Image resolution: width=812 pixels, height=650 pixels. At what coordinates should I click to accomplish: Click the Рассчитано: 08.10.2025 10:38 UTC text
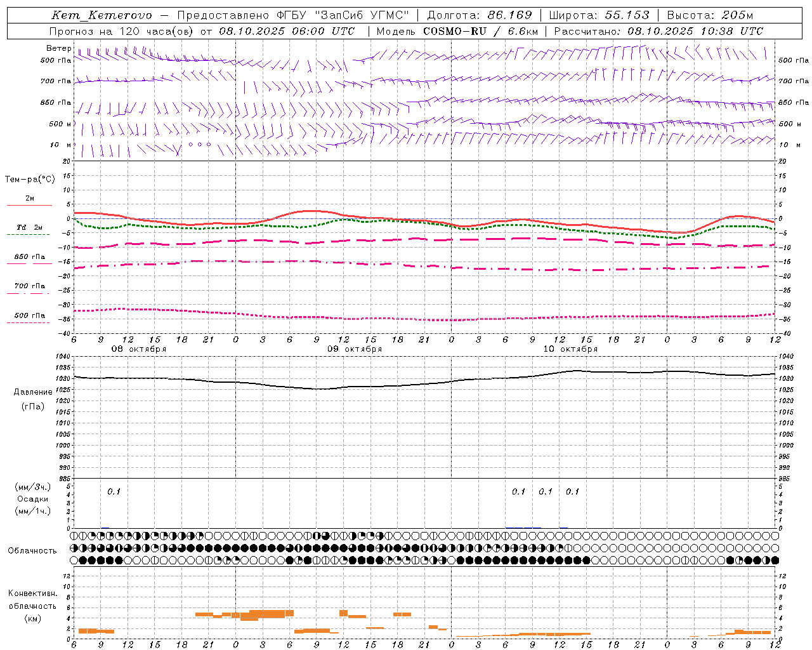(658, 31)
